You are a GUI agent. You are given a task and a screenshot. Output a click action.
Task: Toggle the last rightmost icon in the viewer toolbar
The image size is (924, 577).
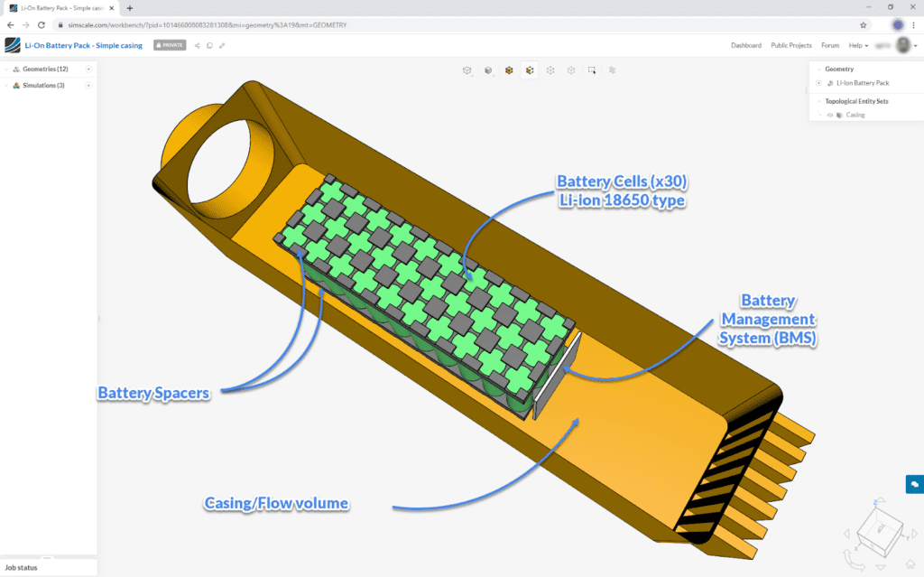click(x=612, y=70)
